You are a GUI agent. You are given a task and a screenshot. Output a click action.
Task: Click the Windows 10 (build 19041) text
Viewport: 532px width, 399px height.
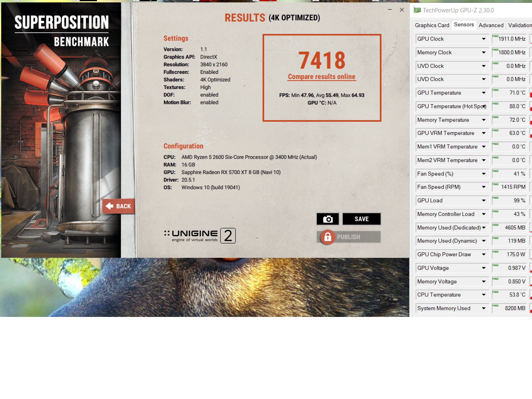pos(211,187)
